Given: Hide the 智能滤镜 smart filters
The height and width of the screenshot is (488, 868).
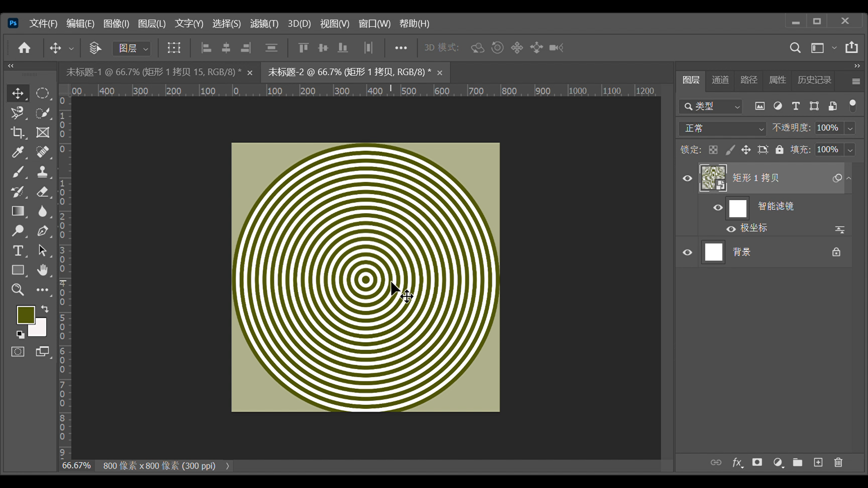Looking at the screenshot, I should (718, 207).
